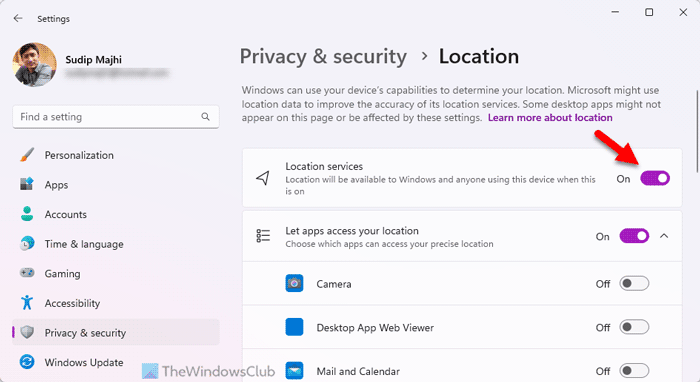Click the search magnifier icon
The height and width of the screenshot is (382, 700).
[x=205, y=116]
